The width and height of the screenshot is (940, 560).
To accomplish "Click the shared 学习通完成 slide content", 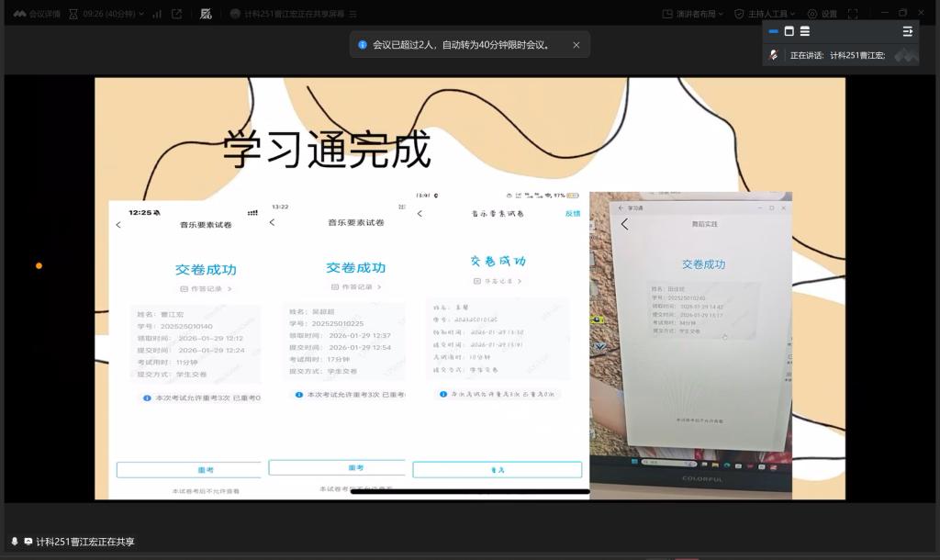I will pyautogui.click(x=469, y=288).
